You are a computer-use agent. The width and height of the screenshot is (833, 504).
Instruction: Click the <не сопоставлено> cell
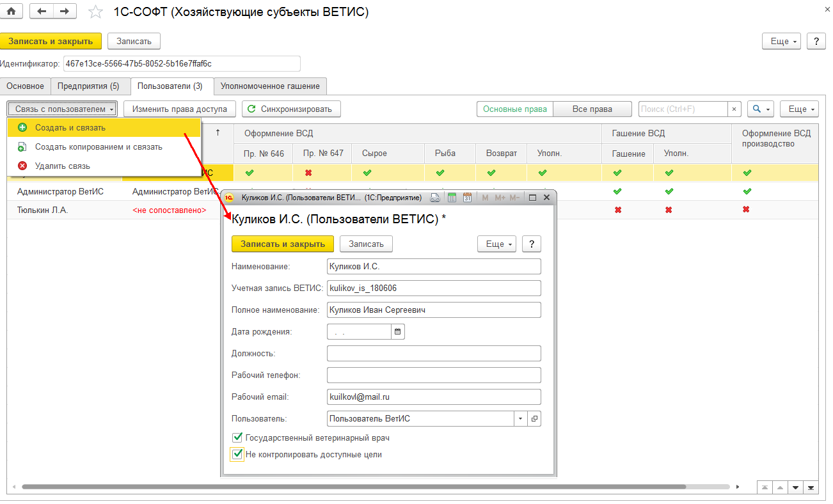pos(169,210)
